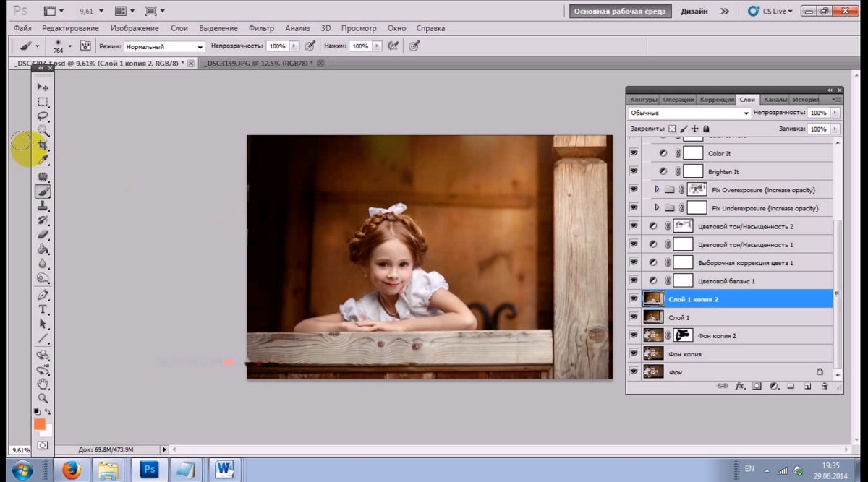Open layer blend mode dropdown Обычные

(689, 113)
